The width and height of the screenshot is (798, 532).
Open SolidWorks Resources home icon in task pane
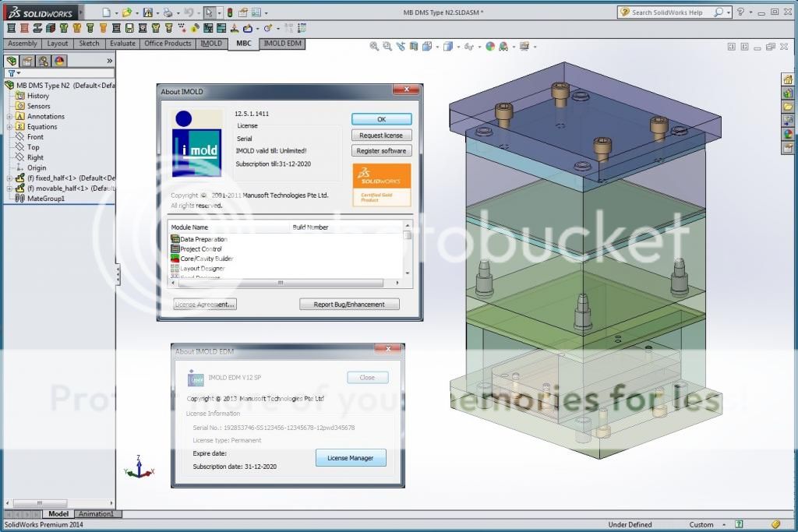coord(788,79)
